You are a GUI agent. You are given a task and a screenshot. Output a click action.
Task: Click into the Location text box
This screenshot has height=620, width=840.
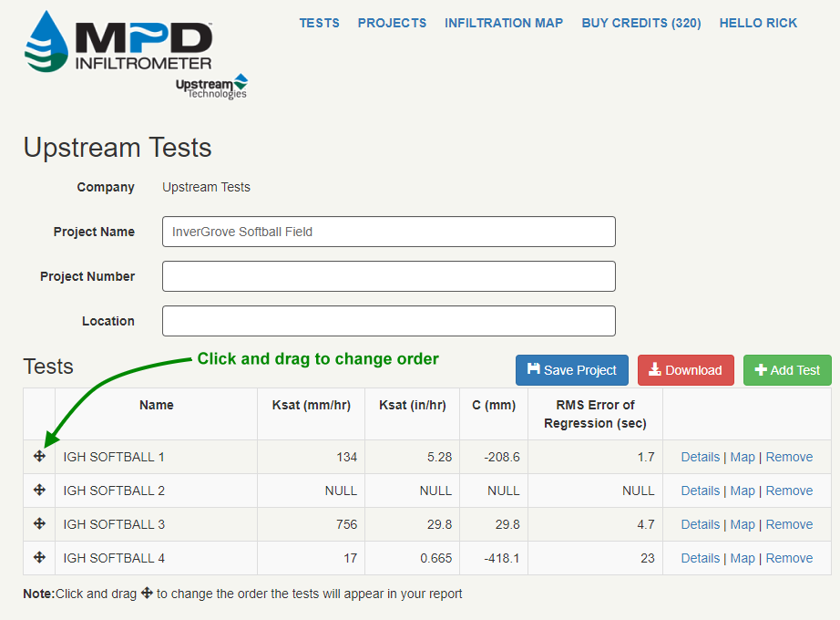click(x=388, y=321)
